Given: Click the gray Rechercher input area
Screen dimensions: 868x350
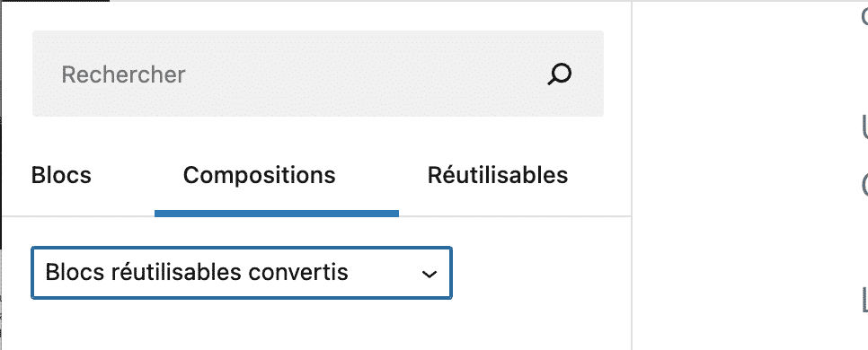Looking at the screenshot, I should [318, 74].
